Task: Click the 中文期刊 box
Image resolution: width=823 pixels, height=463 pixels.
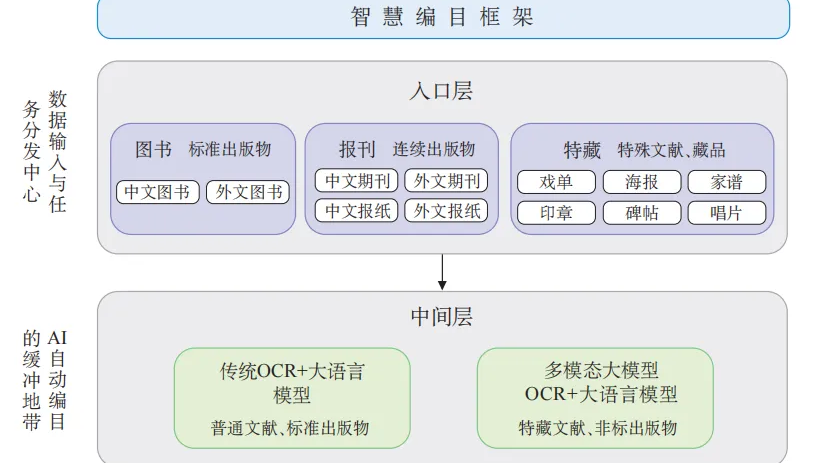Action: pyautogui.click(x=357, y=181)
